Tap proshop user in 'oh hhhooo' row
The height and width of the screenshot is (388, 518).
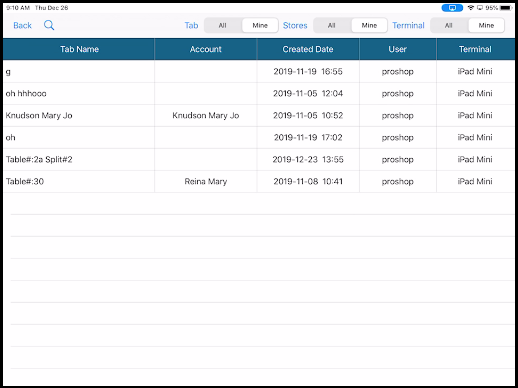398,94
